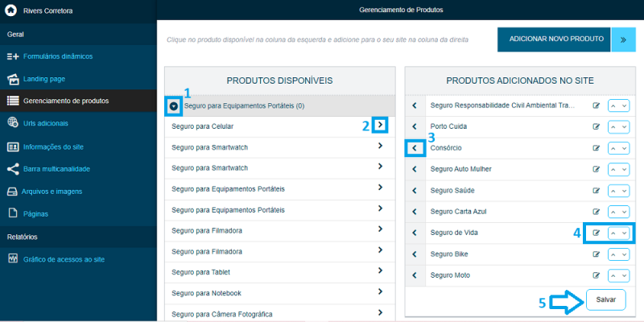
Task: Edit the Seguro Carta Azul product
Action: click(596, 212)
